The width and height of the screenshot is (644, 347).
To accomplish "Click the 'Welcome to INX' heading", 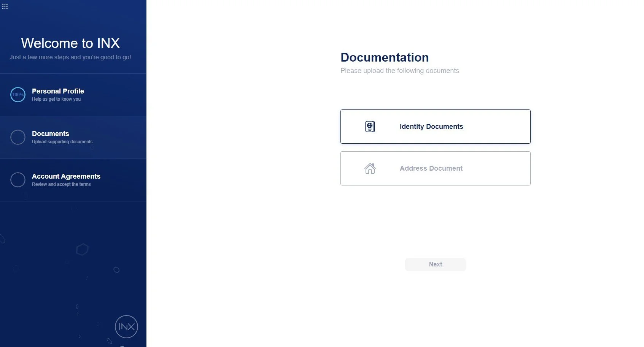I will coord(70,43).
